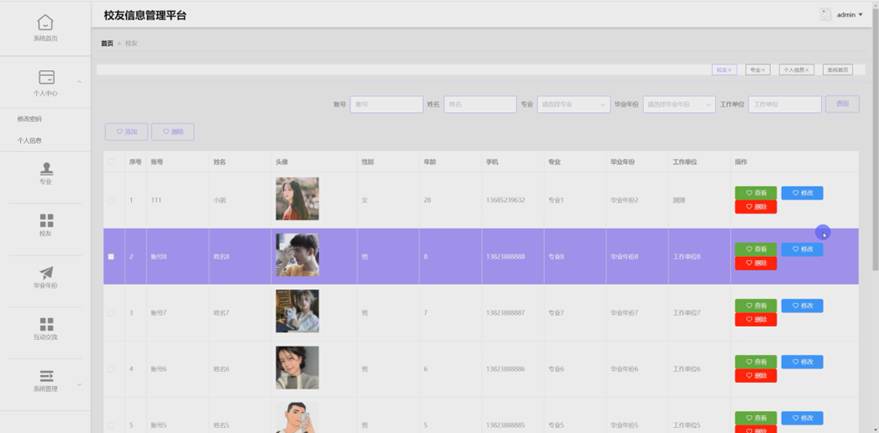The width and height of the screenshot is (879, 433).
Task: Click the batch 删除 button above table
Action: [x=173, y=132]
